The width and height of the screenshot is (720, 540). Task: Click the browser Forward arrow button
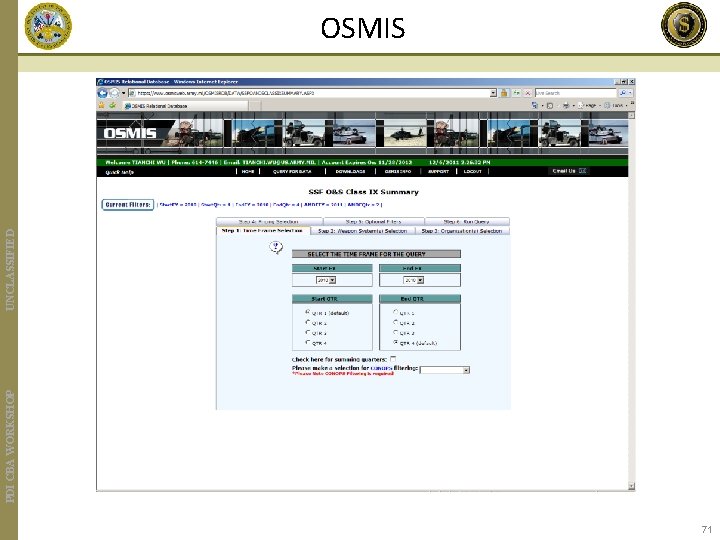click(113, 93)
